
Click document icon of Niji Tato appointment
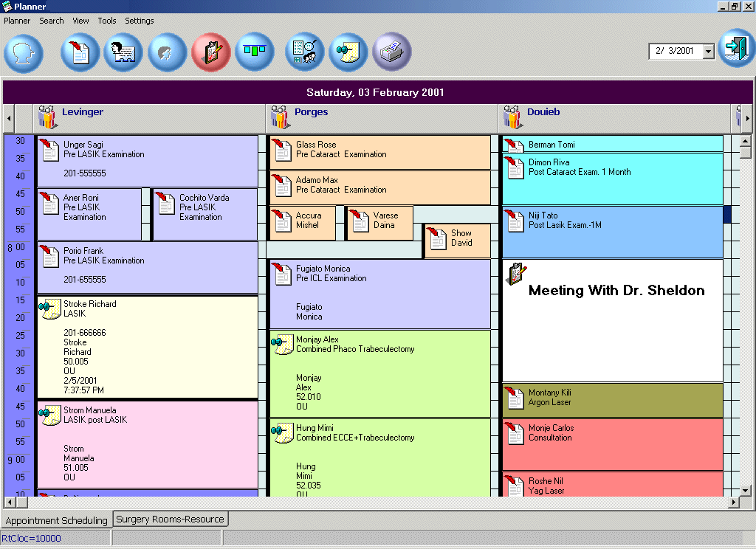pos(514,221)
